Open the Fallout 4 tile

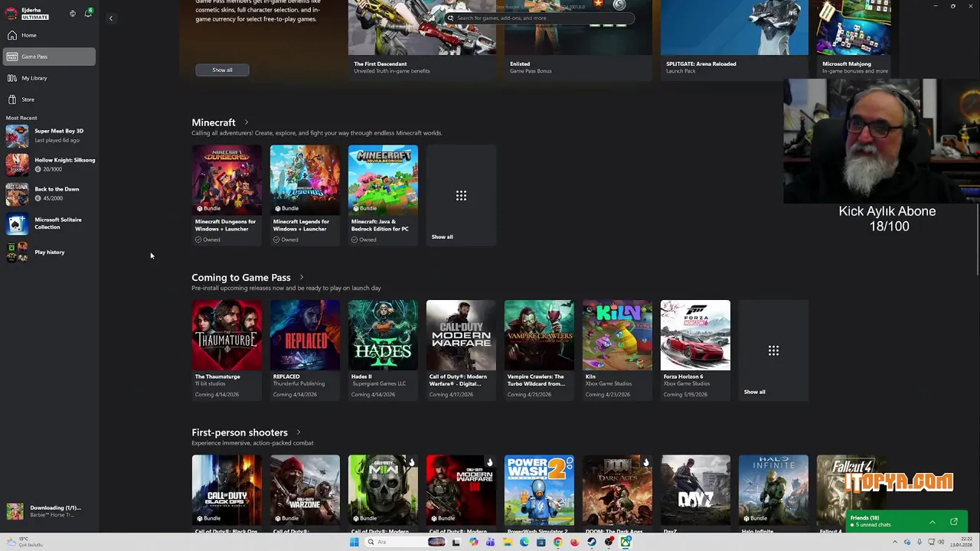point(851,494)
